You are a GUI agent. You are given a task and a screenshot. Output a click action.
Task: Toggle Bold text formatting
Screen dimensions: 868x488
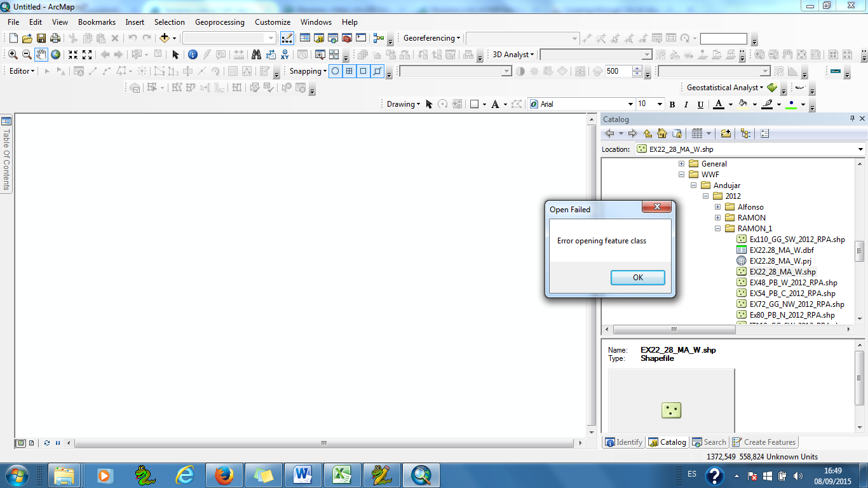point(672,104)
